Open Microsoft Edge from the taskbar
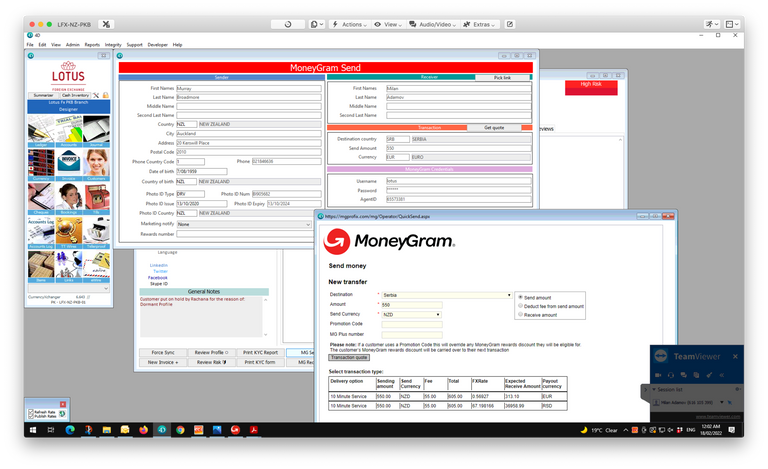Screen dimensions: 768x469 70,430
